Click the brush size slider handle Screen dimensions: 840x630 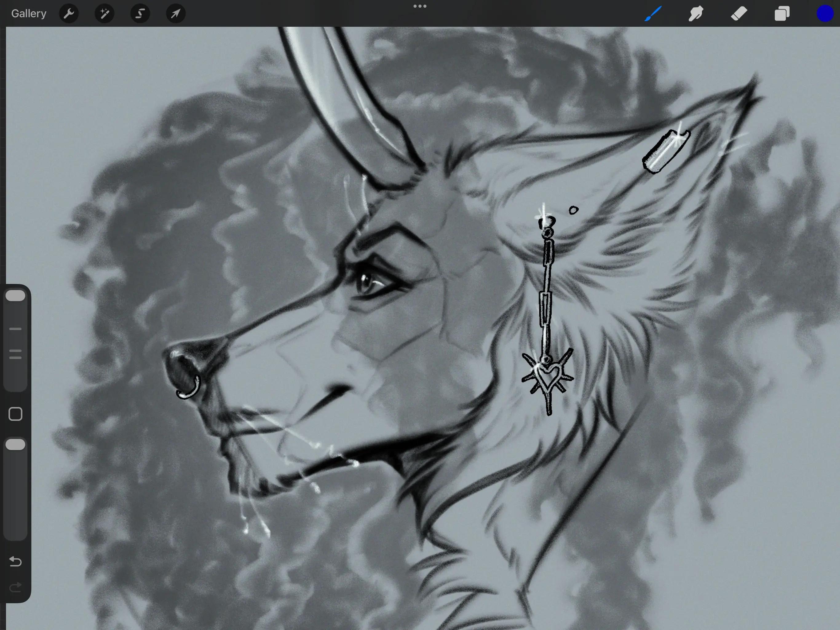16,296
